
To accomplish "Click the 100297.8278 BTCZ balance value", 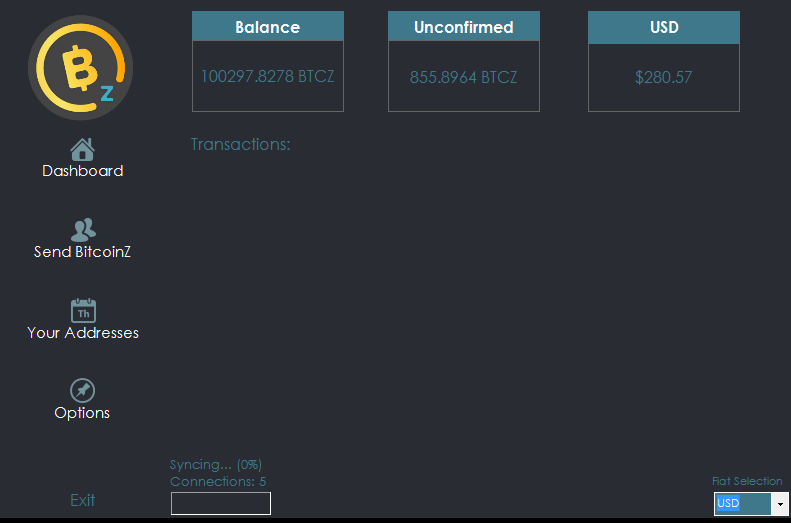I will tap(267, 76).
